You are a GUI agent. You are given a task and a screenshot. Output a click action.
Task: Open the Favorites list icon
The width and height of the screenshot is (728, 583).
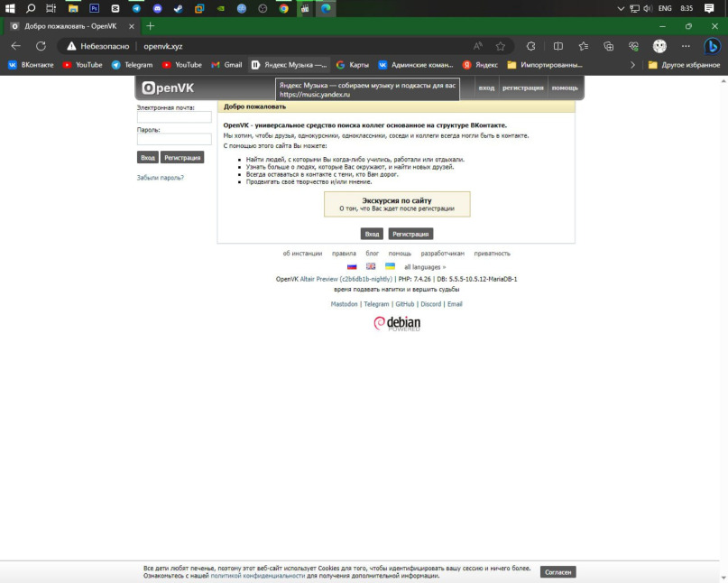click(x=584, y=46)
